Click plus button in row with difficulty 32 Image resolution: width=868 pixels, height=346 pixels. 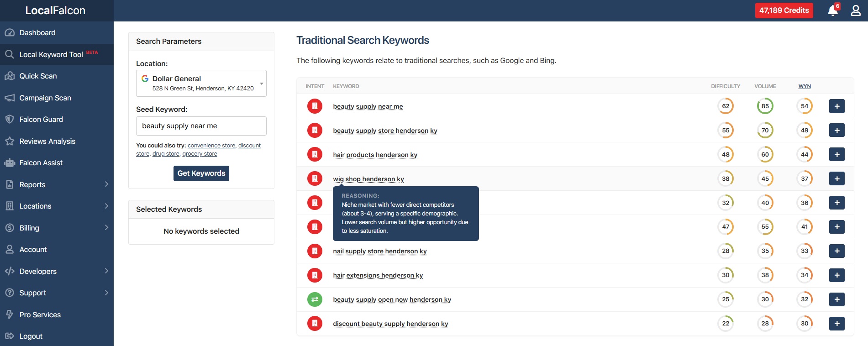click(836, 203)
